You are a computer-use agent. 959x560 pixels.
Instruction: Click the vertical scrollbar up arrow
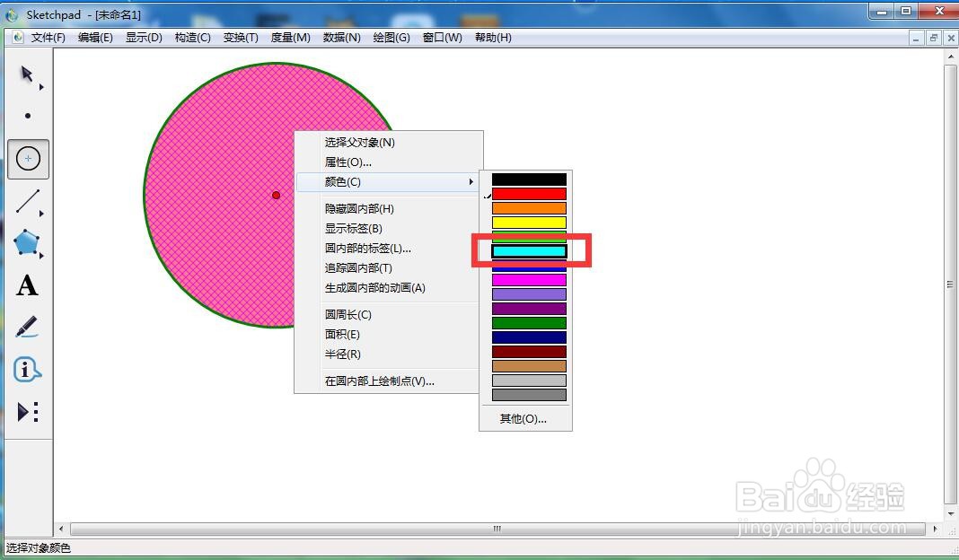click(x=950, y=57)
